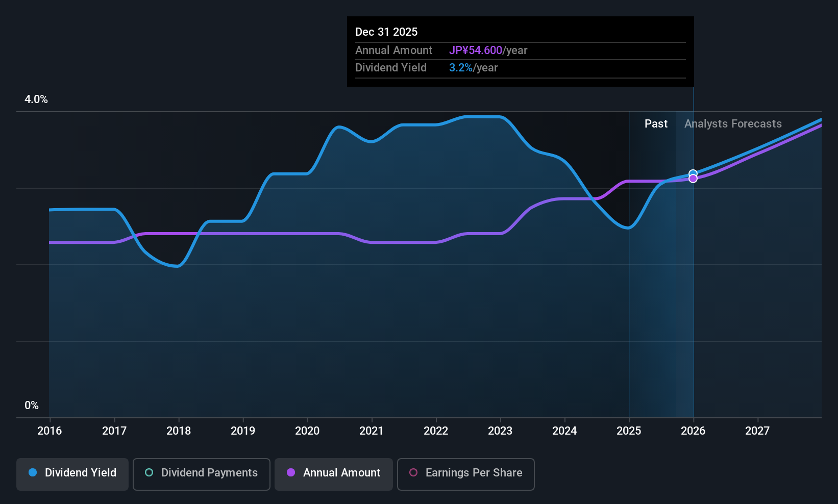838x504 pixels.
Task: Click the 3.2% dividend yield value
Action: click(461, 68)
